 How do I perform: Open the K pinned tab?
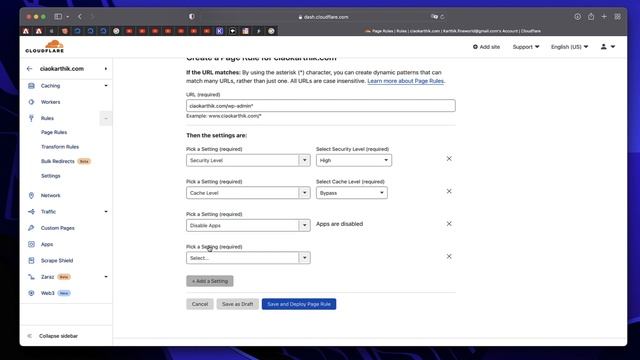[x=220, y=31]
